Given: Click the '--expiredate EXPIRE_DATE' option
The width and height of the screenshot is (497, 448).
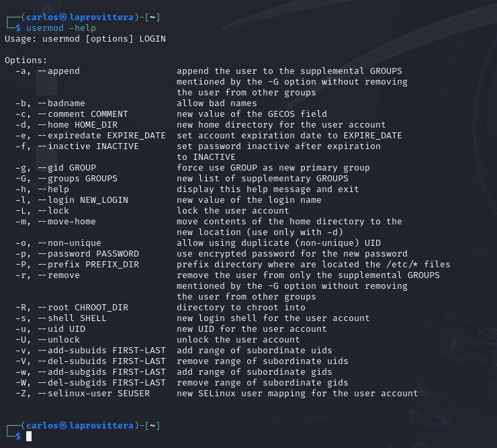Looking at the screenshot, I should tap(101, 136).
